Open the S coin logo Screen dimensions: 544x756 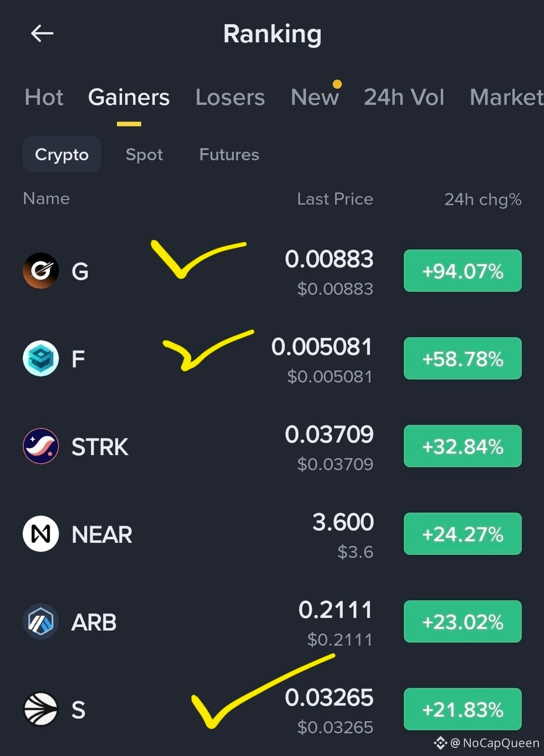click(x=41, y=709)
